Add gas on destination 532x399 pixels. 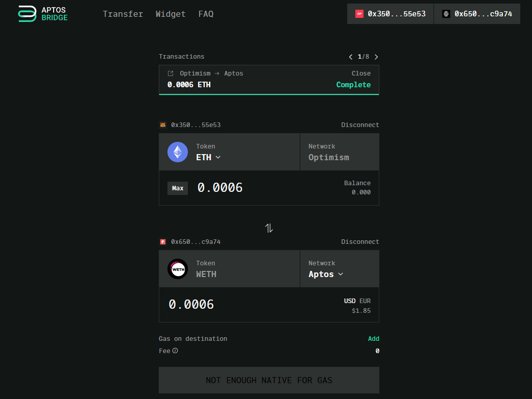373,339
